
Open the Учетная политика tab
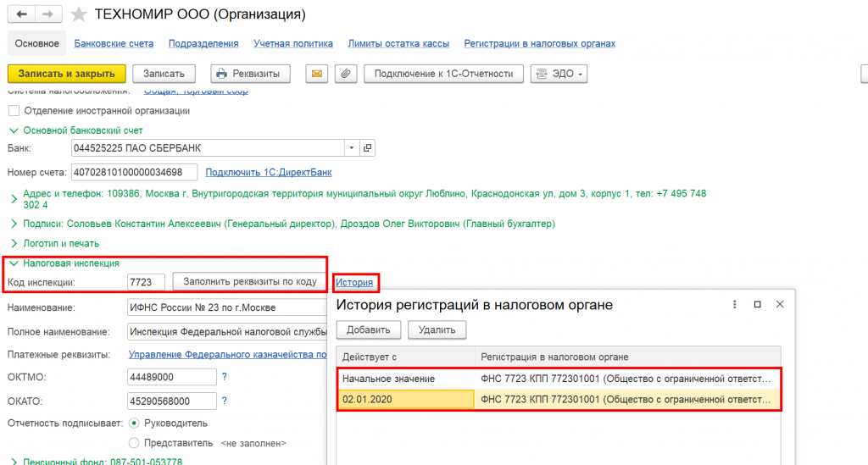click(x=293, y=44)
